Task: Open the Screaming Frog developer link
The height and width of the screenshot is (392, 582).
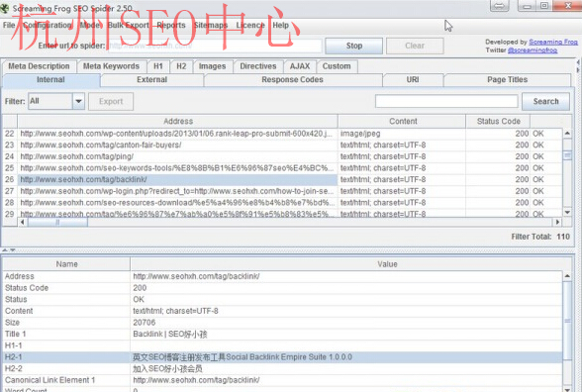Action: tap(553, 42)
